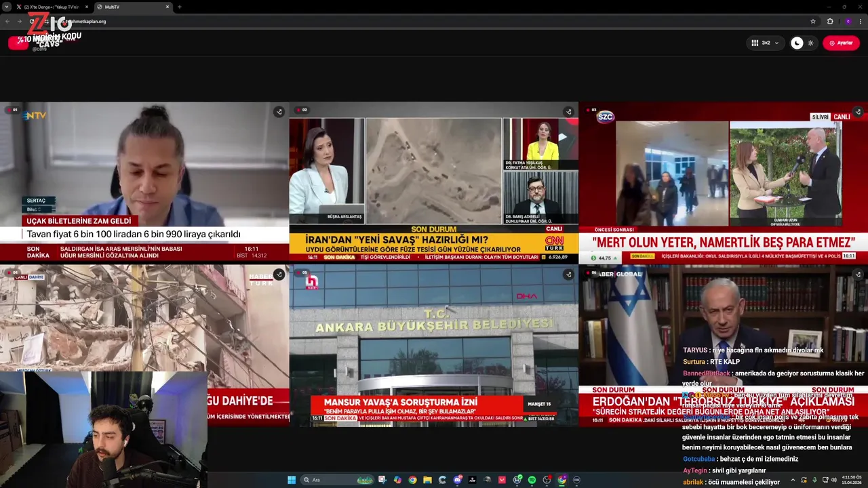Open the 3x2 grid layout dropdown
This screenshot has width=868, height=488.
tap(766, 43)
